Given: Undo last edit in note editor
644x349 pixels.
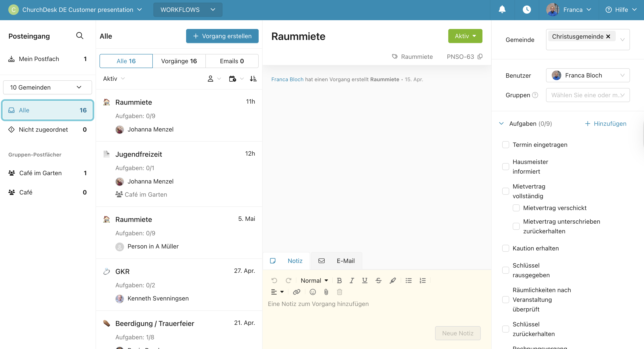Looking at the screenshot, I should click(x=274, y=280).
